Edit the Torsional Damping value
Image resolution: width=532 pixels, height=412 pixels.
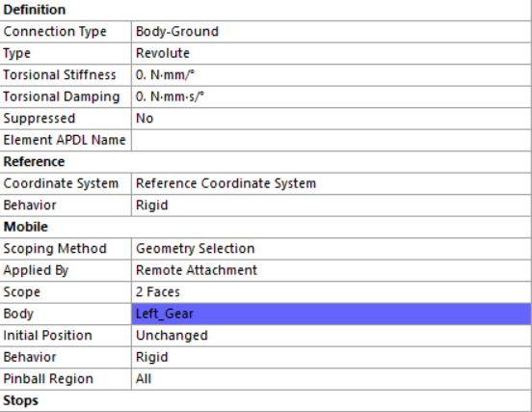(332, 96)
